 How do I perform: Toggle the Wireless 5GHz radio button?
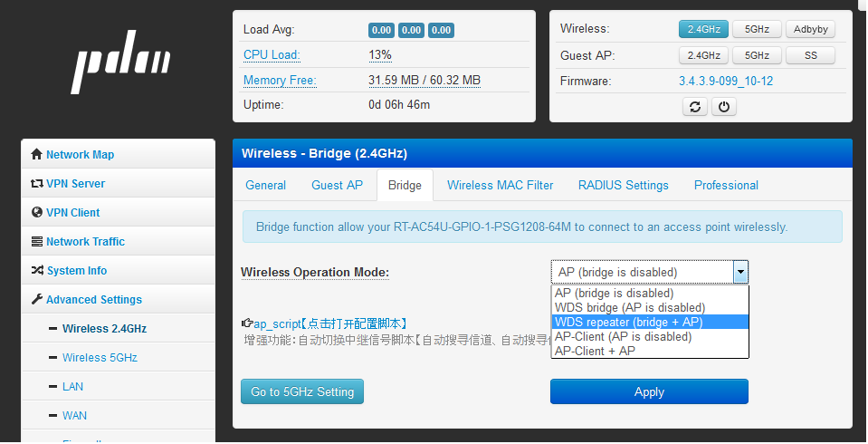tap(757, 29)
